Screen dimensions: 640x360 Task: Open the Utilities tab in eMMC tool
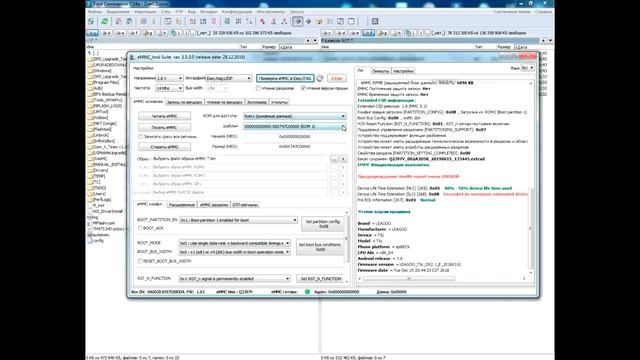pos(279,102)
